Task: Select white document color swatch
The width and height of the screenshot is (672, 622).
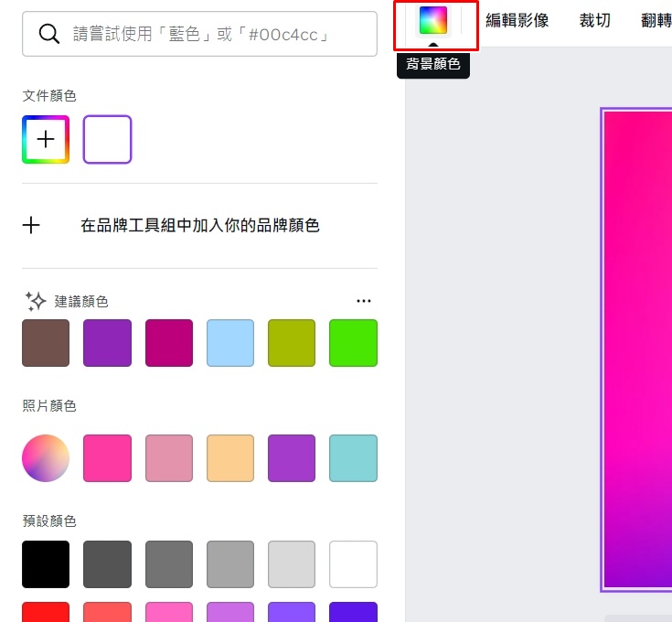Action: 107,139
